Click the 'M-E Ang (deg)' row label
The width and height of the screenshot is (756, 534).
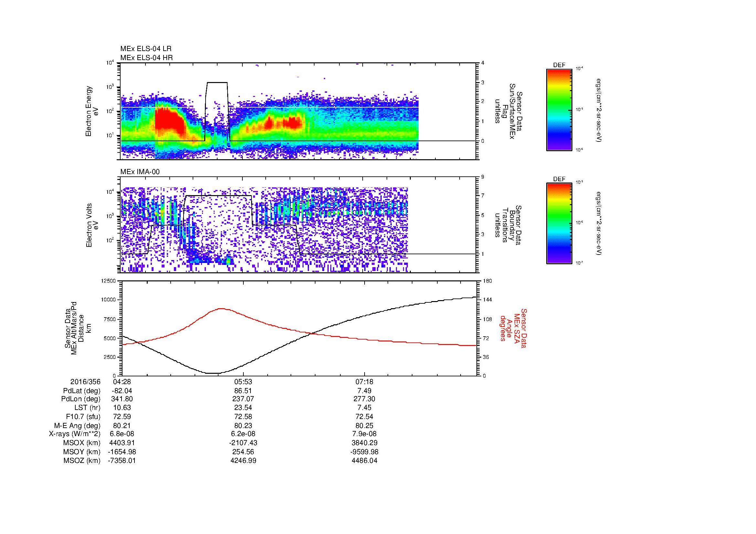[x=77, y=426]
